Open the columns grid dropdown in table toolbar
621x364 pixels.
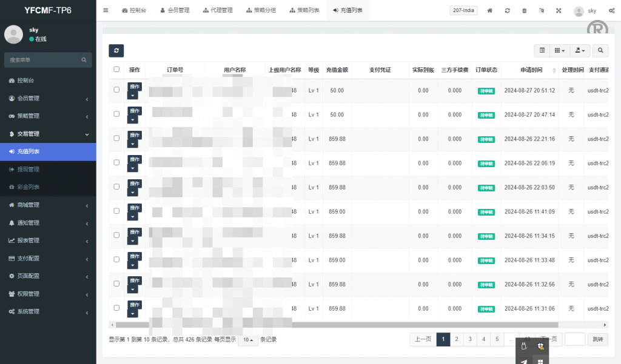coord(560,51)
